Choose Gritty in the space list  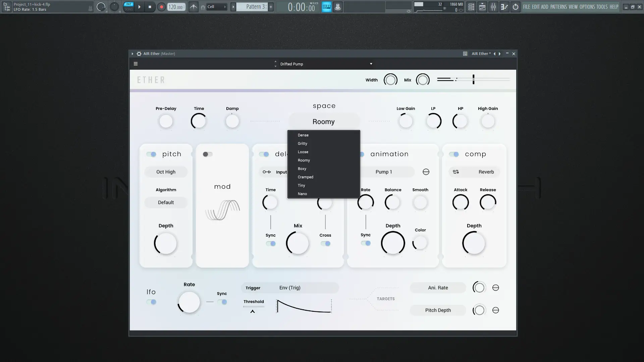point(302,143)
